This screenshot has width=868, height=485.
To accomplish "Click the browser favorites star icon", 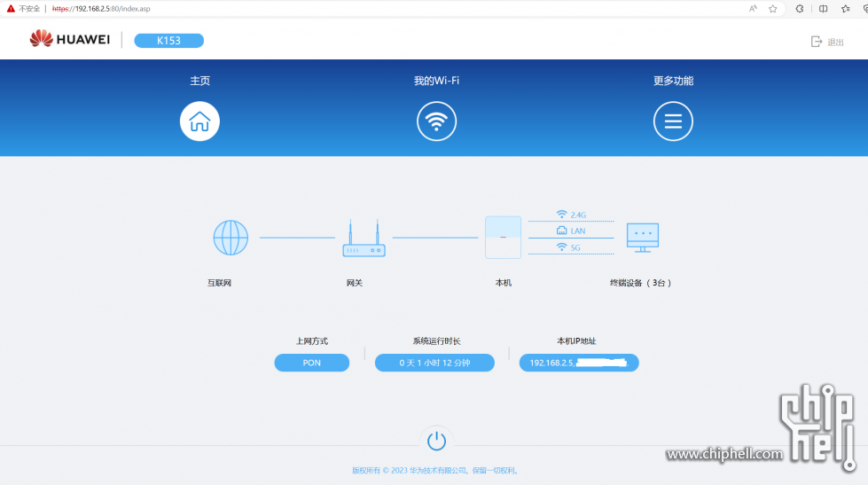I will click(x=773, y=9).
